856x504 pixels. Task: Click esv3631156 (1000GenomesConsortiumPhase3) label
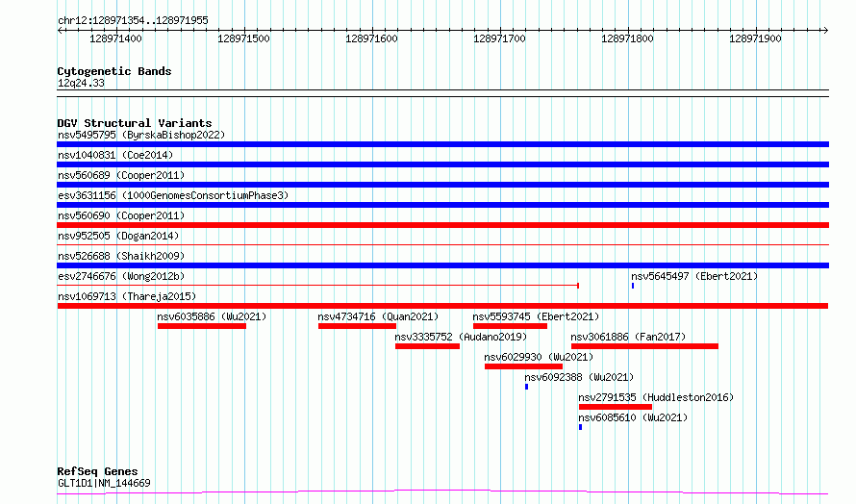(173, 195)
